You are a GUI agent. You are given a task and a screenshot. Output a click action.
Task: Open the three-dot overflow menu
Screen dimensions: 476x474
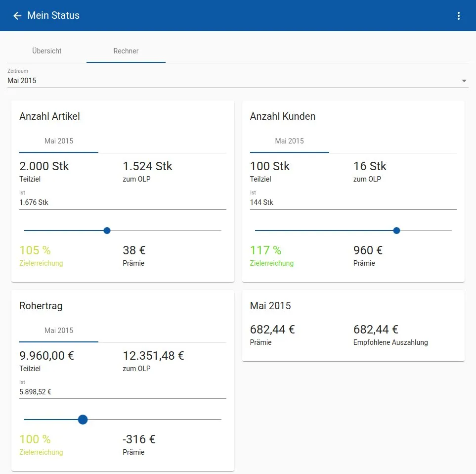(x=459, y=16)
